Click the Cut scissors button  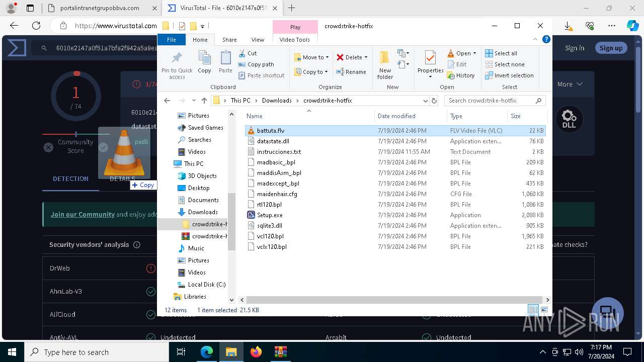click(x=248, y=53)
